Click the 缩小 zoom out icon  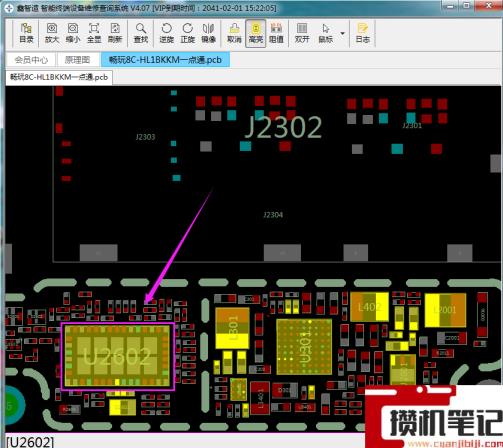click(73, 33)
